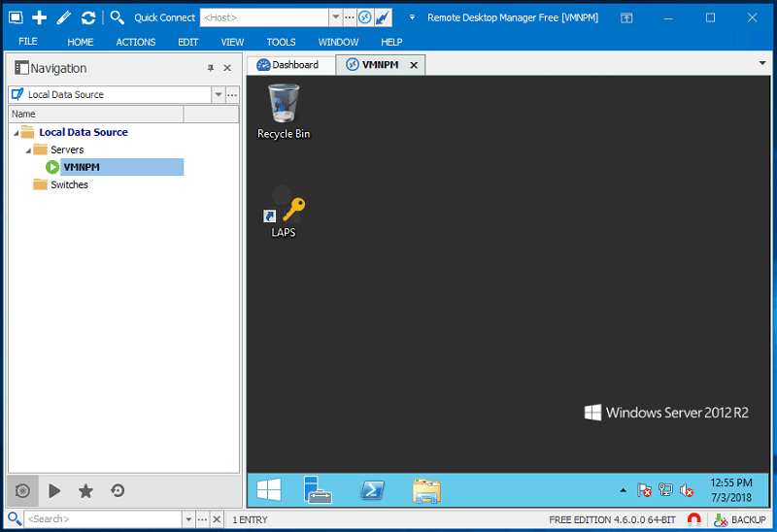Image resolution: width=777 pixels, height=532 pixels.
Task: Close the VMNPM tab
Action: click(x=414, y=65)
